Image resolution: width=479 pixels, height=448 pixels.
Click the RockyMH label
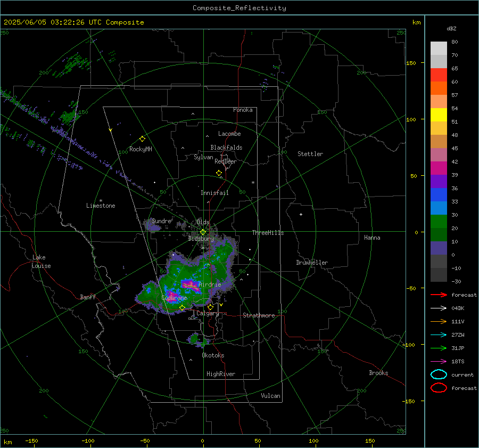coord(141,149)
